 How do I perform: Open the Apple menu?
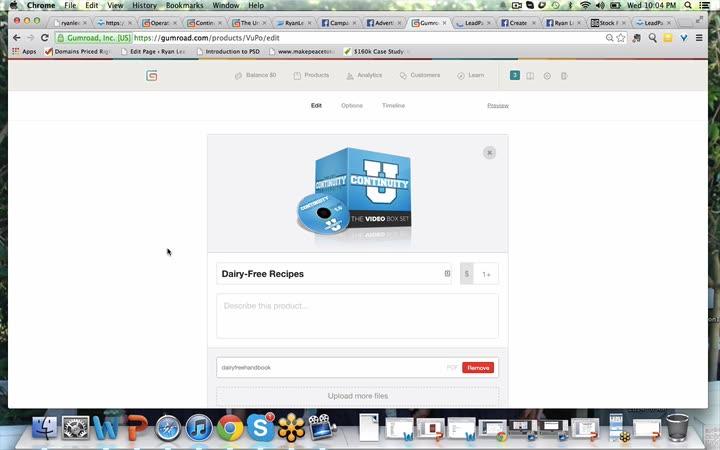(x=14, y=5)
